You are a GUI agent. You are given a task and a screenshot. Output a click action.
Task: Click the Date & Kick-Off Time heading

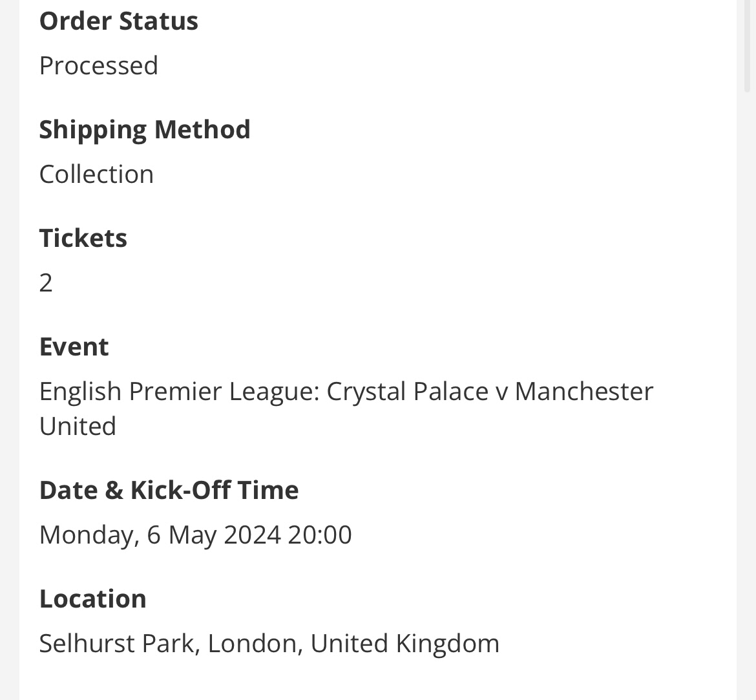point(169,490)
